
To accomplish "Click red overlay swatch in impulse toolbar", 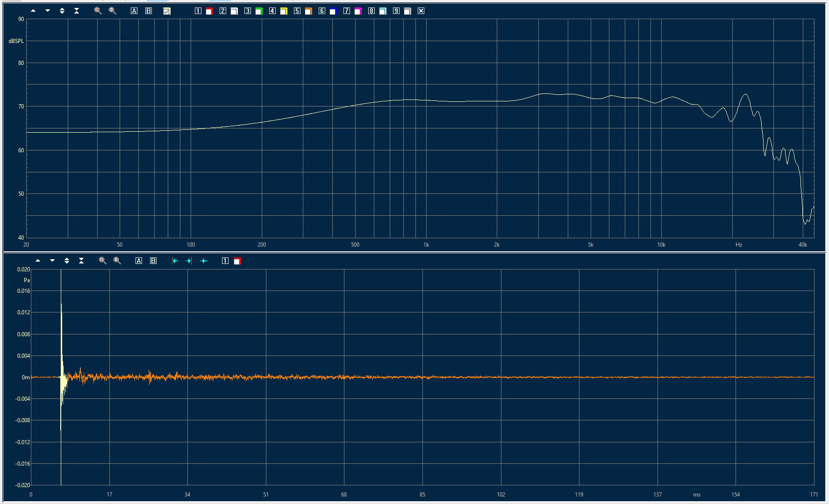I will 237,261.
